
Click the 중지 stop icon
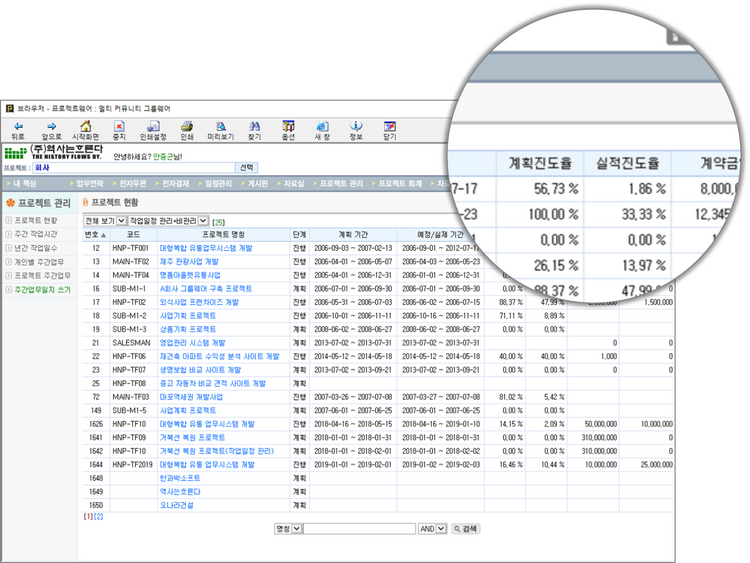(x=119, y=126)
